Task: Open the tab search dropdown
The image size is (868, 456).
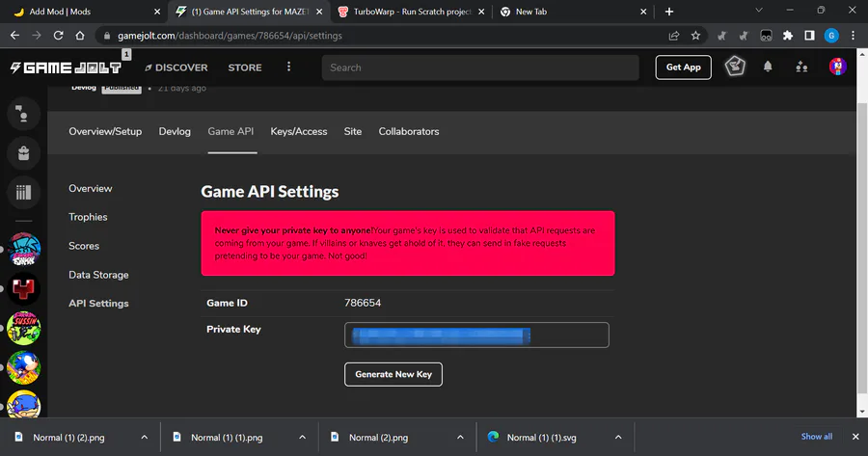Action: [759, 11]
